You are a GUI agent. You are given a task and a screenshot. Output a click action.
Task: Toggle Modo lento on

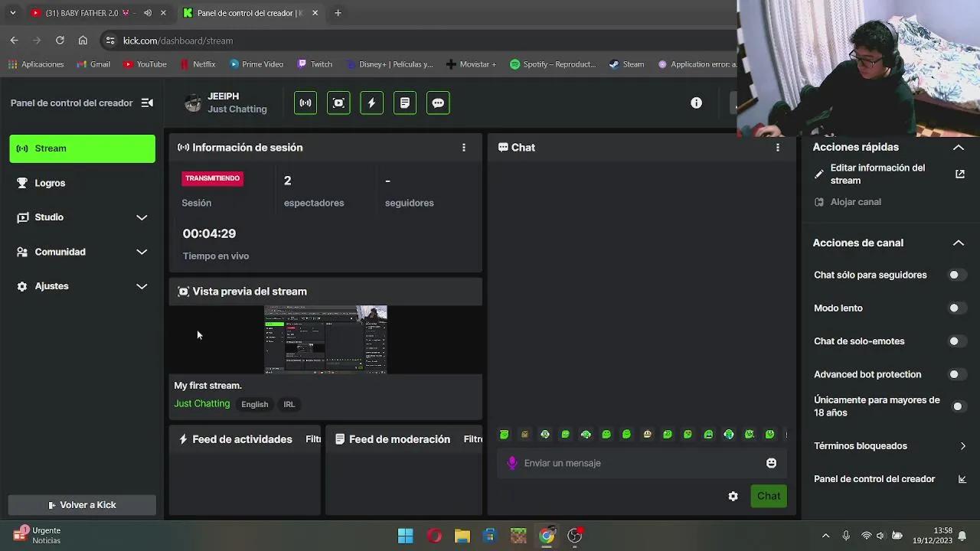(x=955, y=308)
